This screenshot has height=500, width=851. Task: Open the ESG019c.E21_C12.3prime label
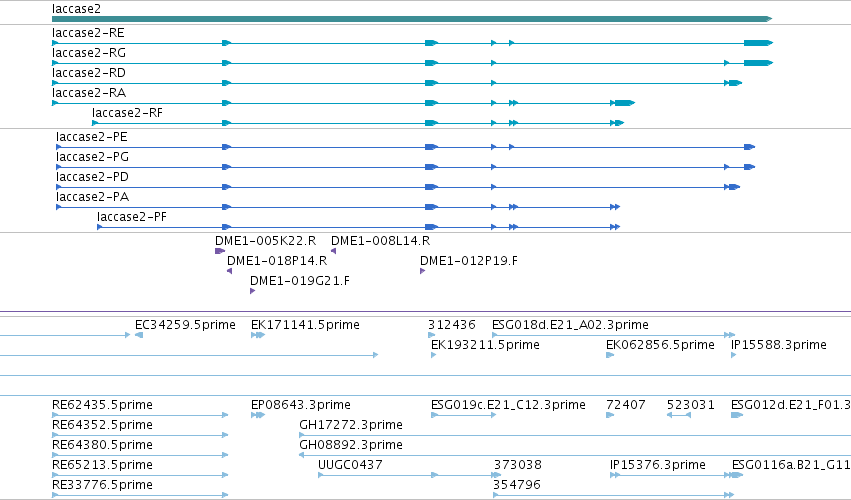(x=508, y=405)
